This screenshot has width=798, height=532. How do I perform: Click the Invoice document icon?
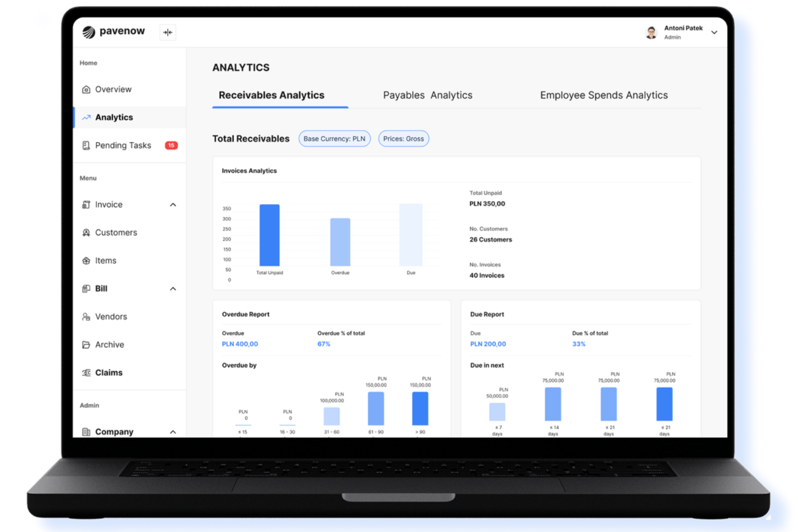86,205
